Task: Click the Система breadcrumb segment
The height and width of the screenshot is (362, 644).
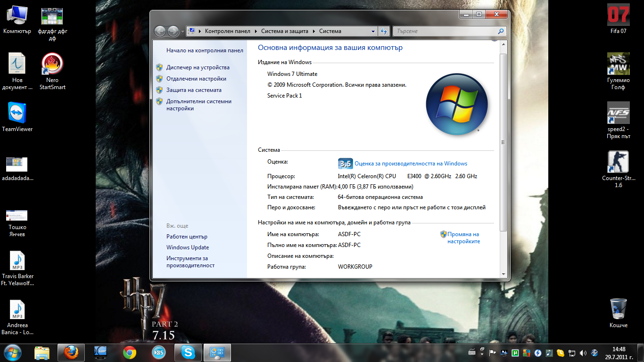Action: click(330, 31)
